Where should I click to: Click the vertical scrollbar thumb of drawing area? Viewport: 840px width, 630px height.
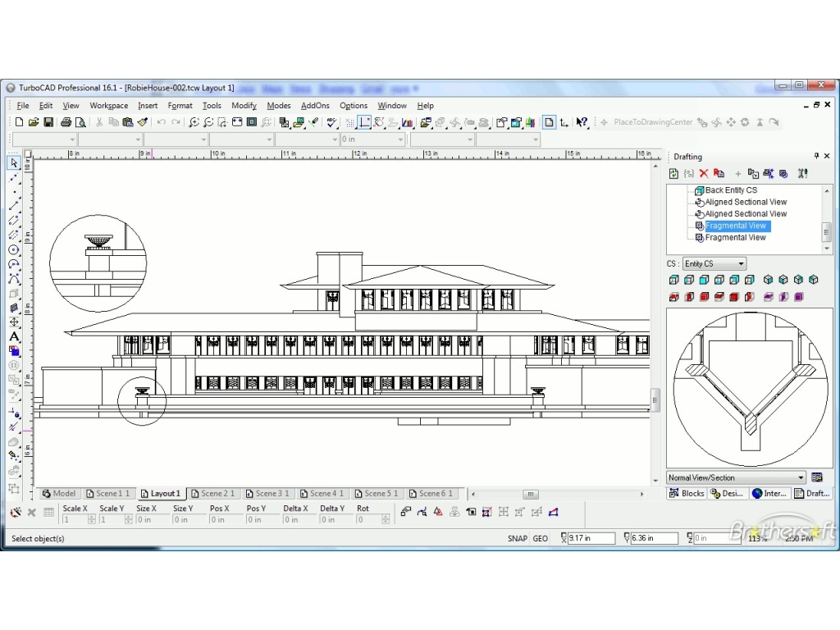point(655,399)
